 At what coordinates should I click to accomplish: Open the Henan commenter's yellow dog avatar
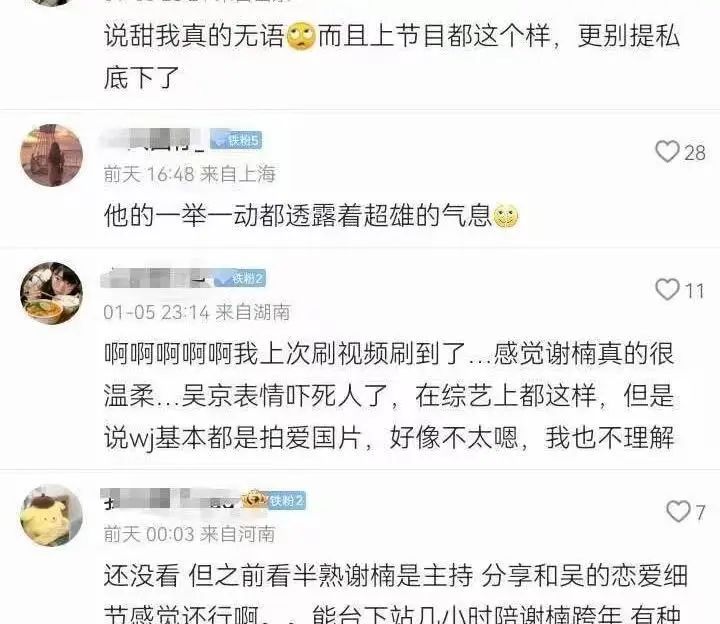click(x=51, y=515)
